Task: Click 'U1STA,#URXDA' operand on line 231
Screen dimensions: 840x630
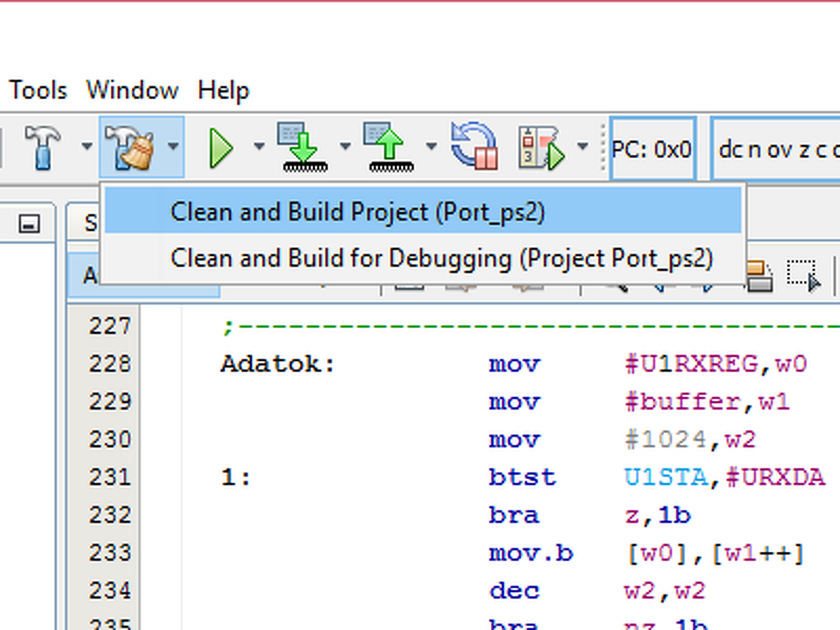Action: tap(724, 477)
